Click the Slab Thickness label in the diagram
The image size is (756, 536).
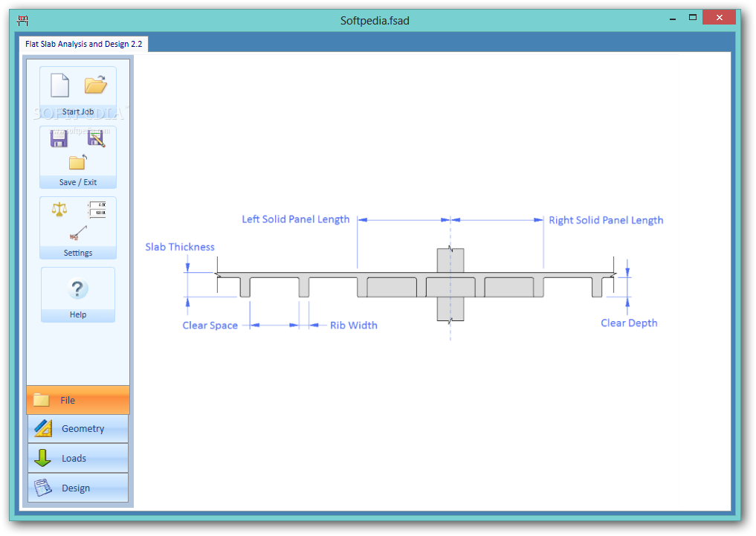(180, 247)
